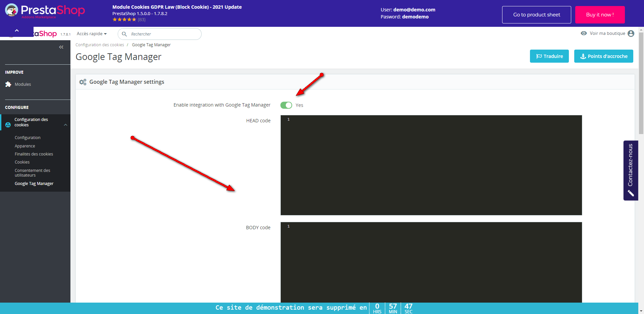The image size is (644, 314).
Task: Click the Configuration des cookies icon
Action: pyautogui.click(x=8, y=125)
